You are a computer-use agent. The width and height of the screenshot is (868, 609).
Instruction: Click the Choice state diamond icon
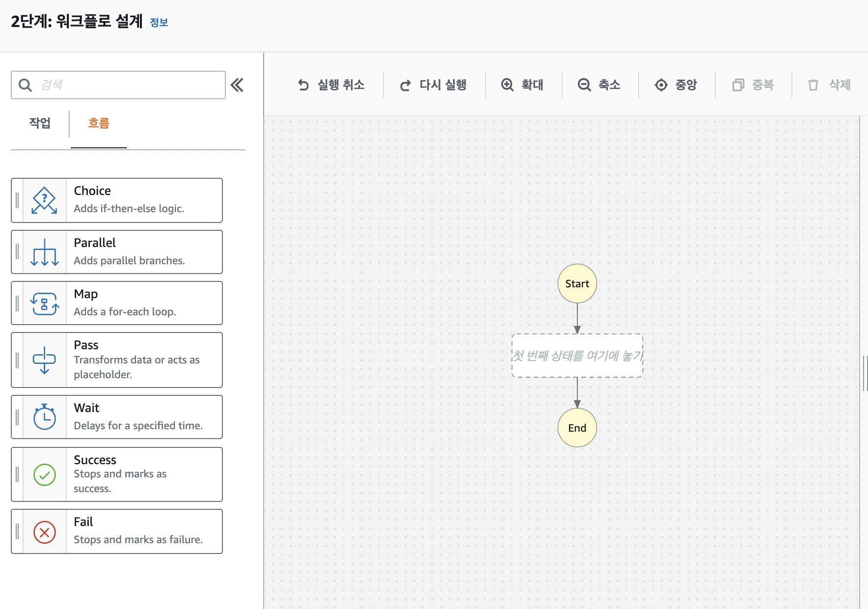click(x=45, y=200)
